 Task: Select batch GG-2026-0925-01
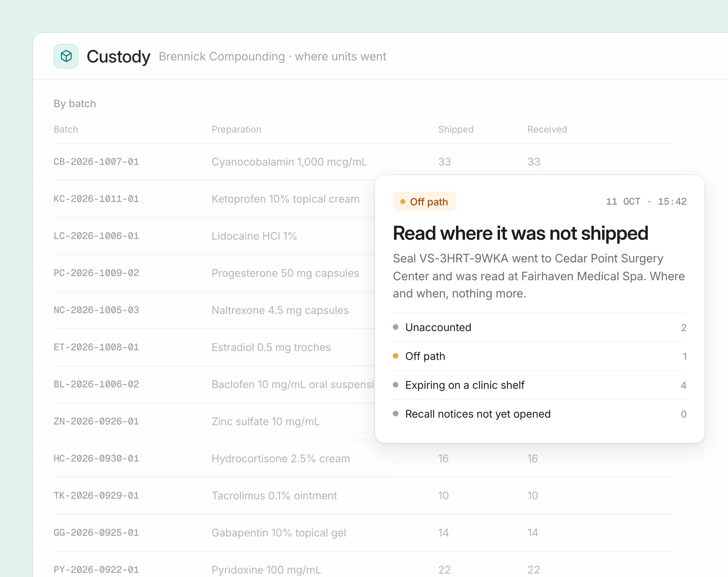96,533
